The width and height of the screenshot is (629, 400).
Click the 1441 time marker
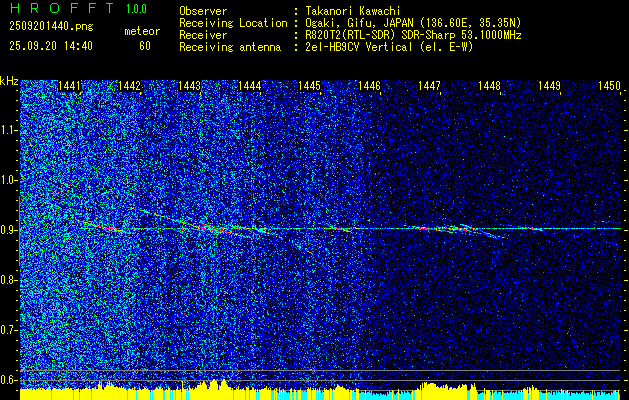69,85
